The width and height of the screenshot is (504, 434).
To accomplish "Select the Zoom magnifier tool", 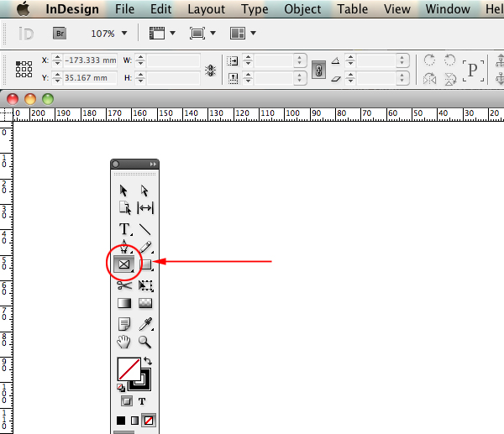I will coord(144,342).
